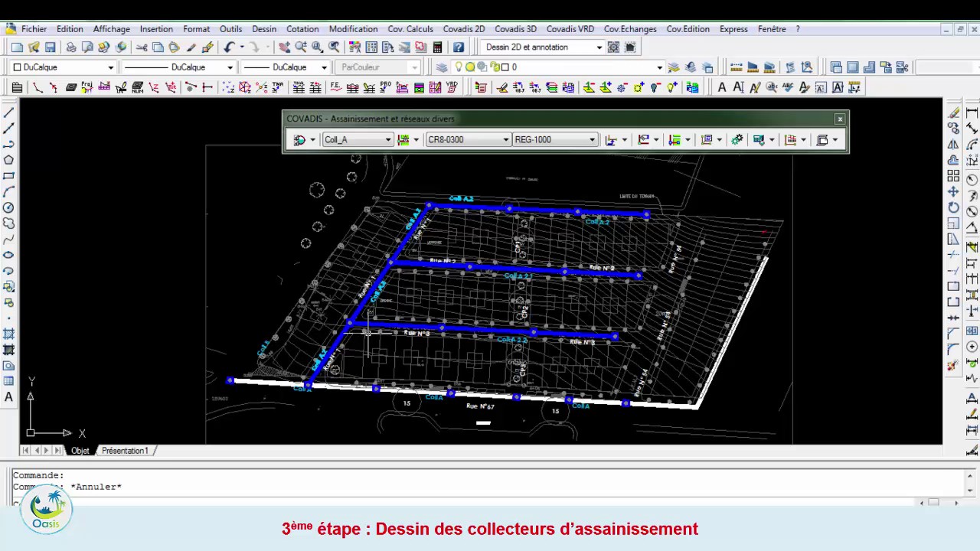Toggle layer 0 on/off lightbulb
The width and height of the screenshot is (980, 551).
tap(459, 67)
